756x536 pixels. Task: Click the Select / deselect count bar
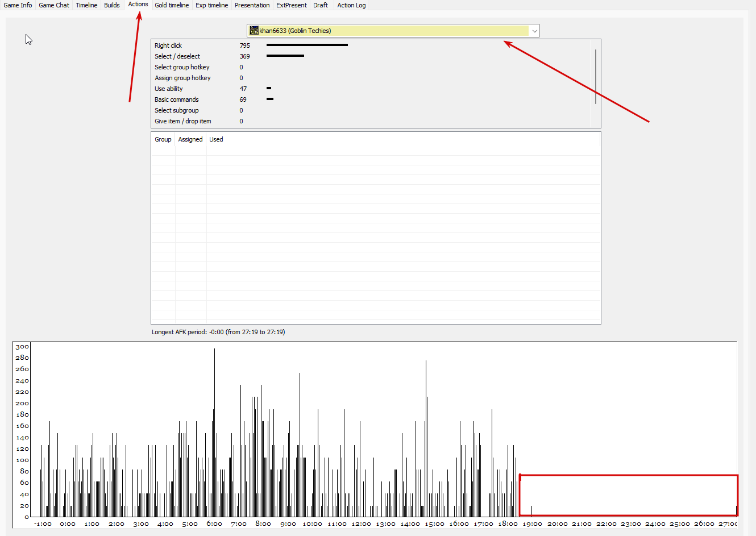tap(285, 56)
